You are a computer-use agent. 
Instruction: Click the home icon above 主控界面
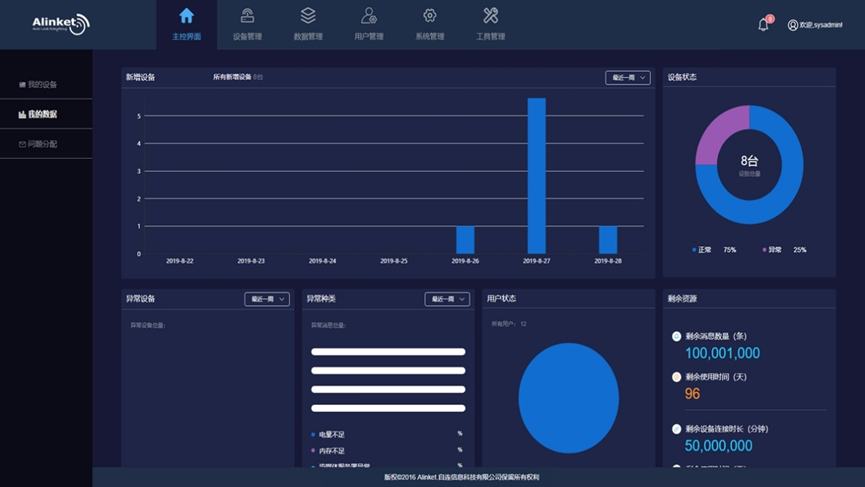point(186,15)
